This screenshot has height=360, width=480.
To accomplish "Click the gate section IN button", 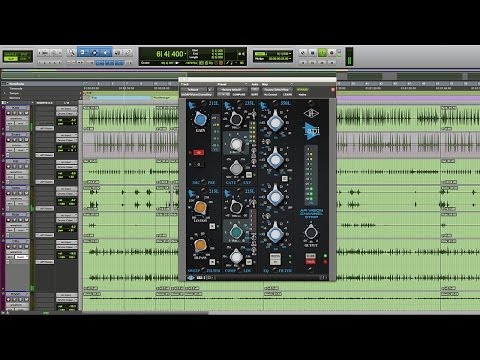I will [x=249, y=175].
